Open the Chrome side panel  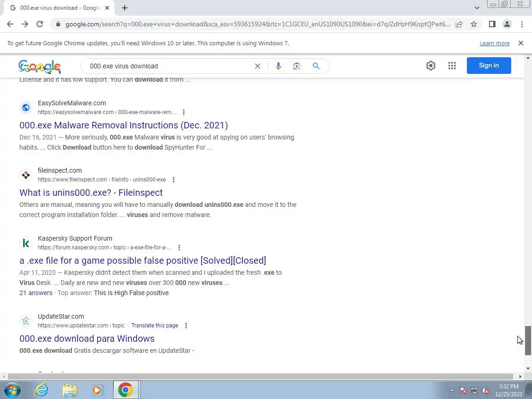click(492, 24)
